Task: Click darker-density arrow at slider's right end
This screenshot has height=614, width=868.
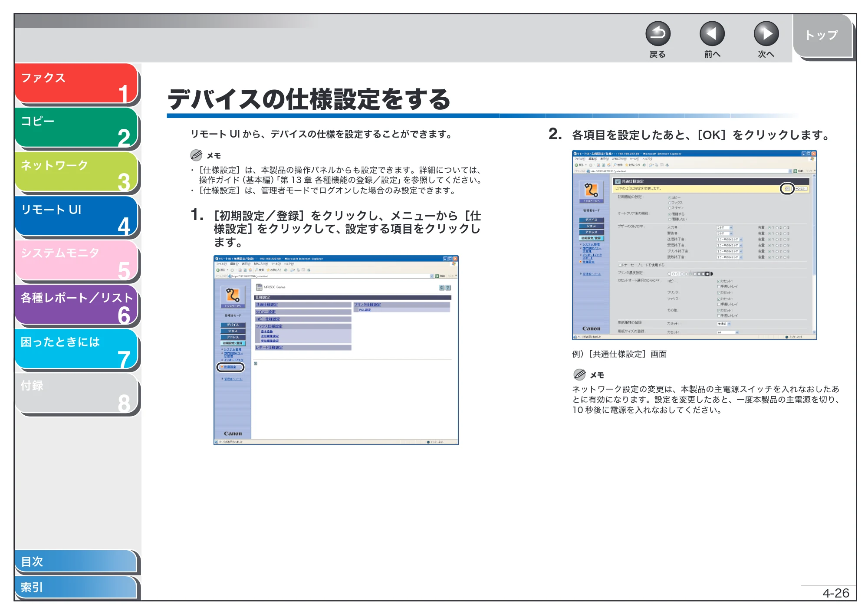Action: pos(712,274)
